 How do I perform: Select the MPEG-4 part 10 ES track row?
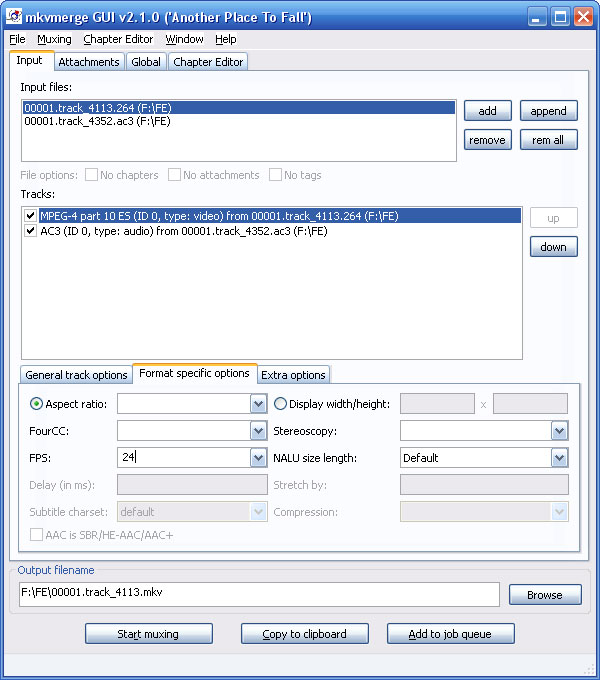[x=280, y=216]
